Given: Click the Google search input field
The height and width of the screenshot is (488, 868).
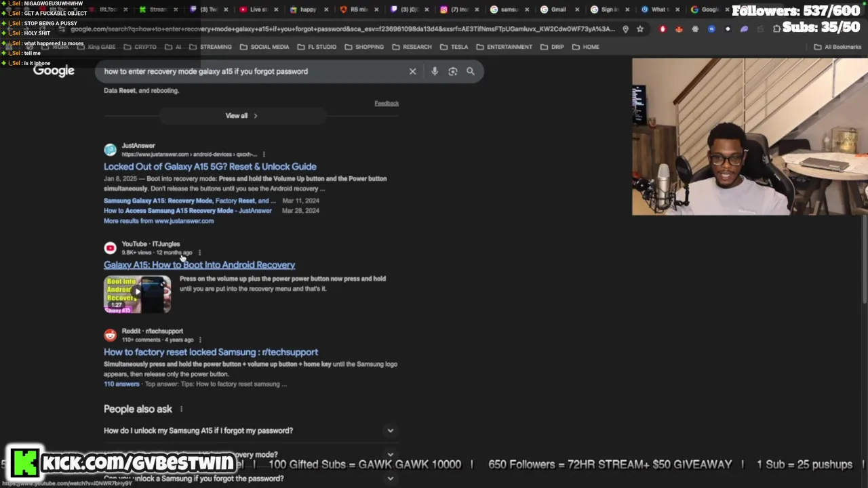Looking at the screenshot, I should [x=251, y=71].
